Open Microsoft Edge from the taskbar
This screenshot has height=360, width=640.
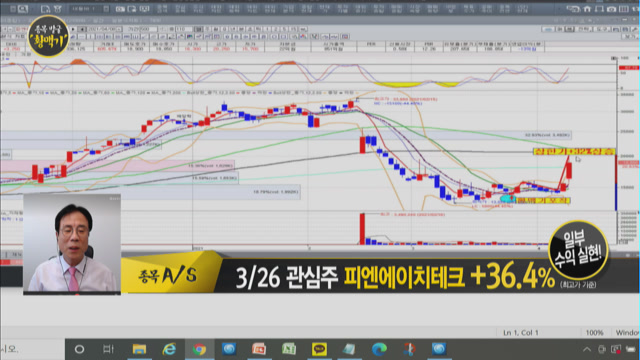point(379,349)
